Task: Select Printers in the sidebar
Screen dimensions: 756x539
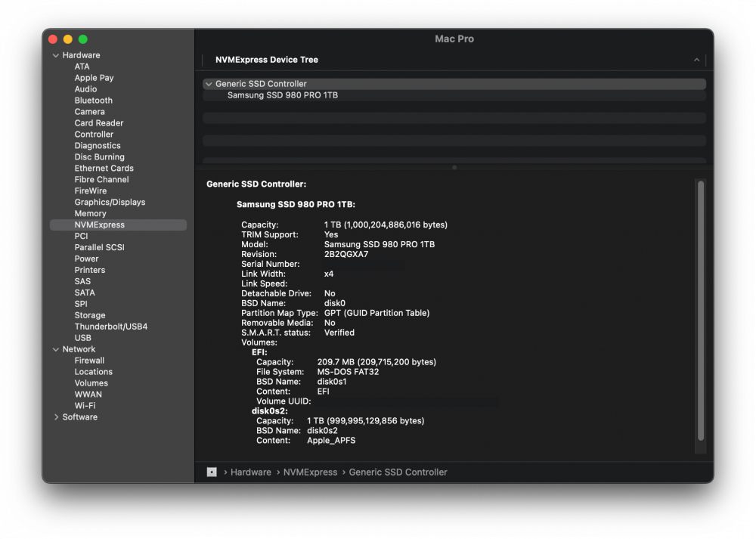Action: [90, 270]
